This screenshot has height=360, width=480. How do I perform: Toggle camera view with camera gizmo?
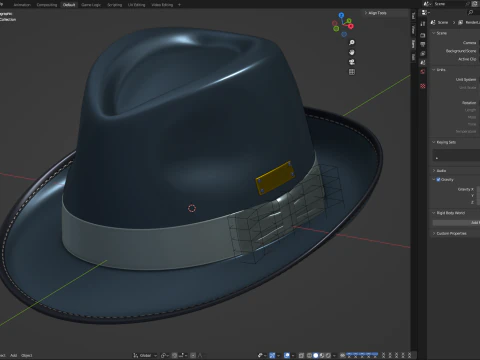tap(351, 62)
